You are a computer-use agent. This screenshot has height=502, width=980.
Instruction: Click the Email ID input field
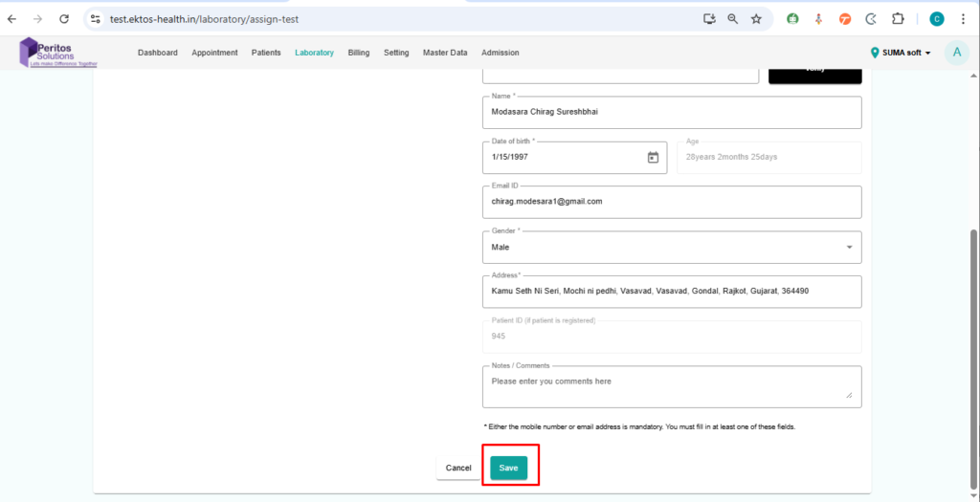click(671, 202)
